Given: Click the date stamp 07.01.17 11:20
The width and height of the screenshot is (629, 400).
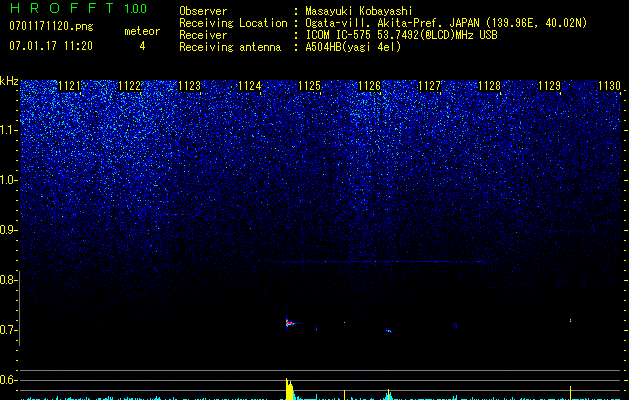Looking at the screenshot, I should point(51,46).
